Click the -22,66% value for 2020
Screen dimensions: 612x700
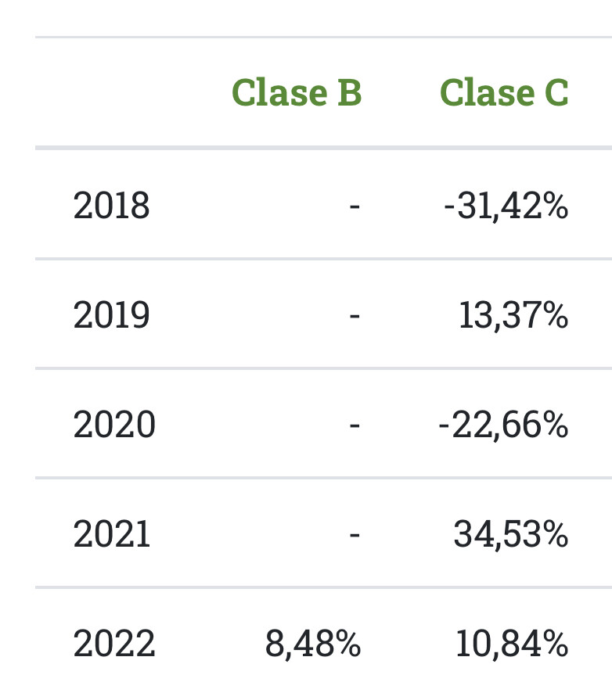(503, 425)
